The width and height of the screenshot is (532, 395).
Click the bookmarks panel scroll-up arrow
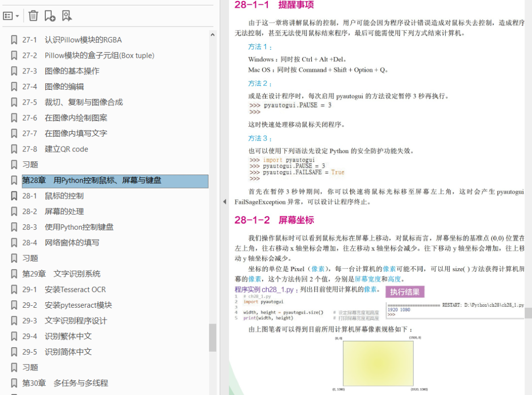pos(212,35)
